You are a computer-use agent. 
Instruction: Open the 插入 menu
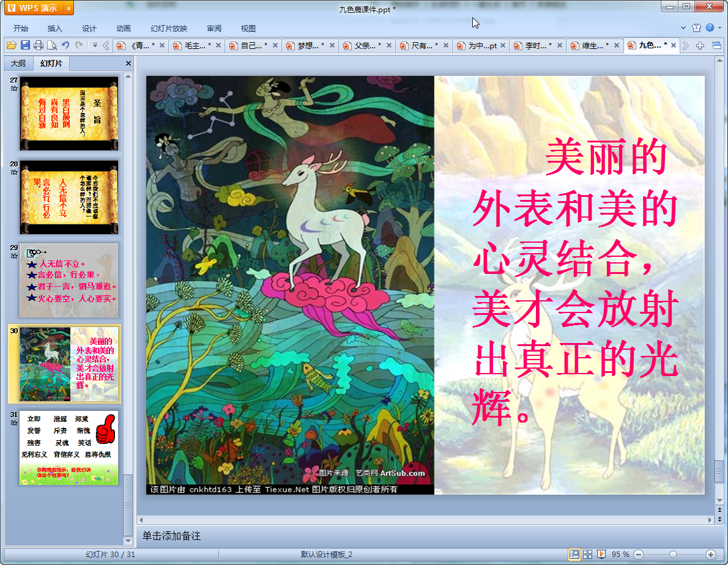click(x=55, y=28)
